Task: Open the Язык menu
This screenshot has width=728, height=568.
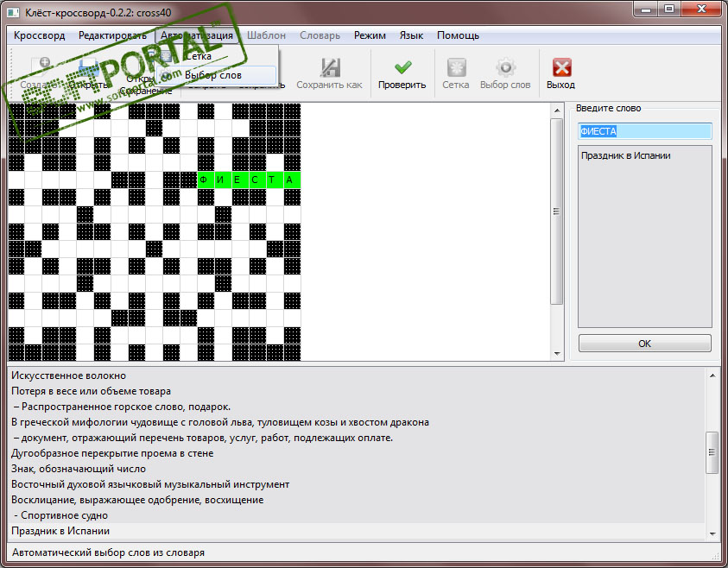Action: pyautogui.click(x=411, y=35)
